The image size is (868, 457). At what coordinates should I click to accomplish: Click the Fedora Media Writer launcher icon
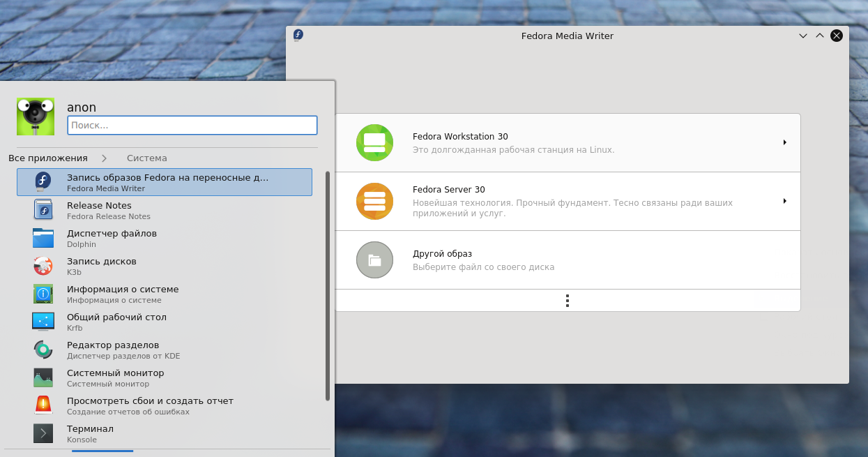[43, 182]
